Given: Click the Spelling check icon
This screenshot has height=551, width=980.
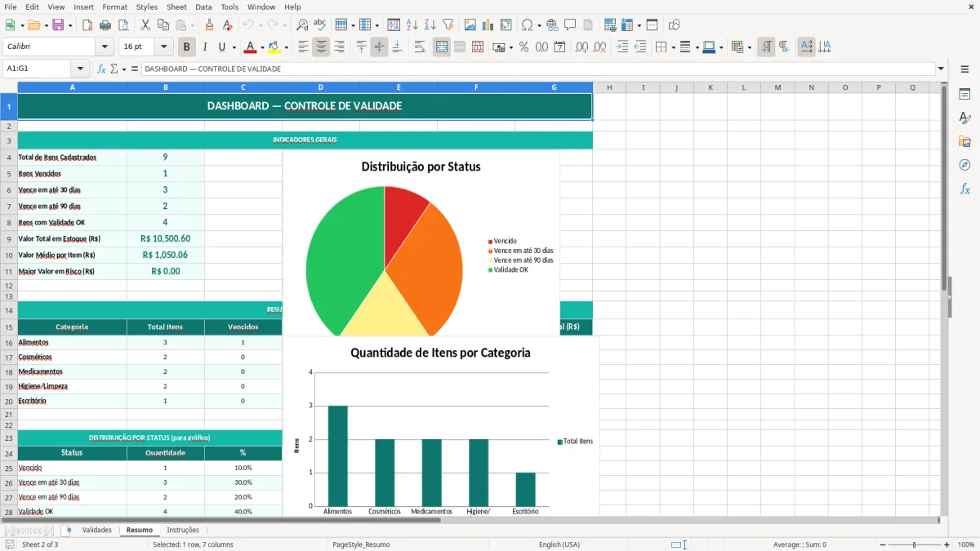Looking at the screenshot, I should pyautogui.click(x=320, y=25).
